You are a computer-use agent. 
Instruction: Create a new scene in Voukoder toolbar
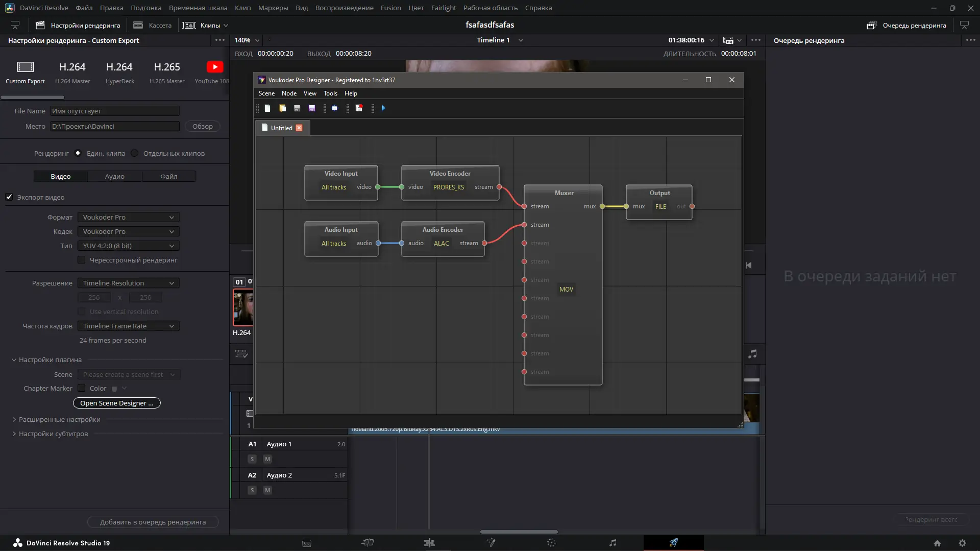(267, 108)
